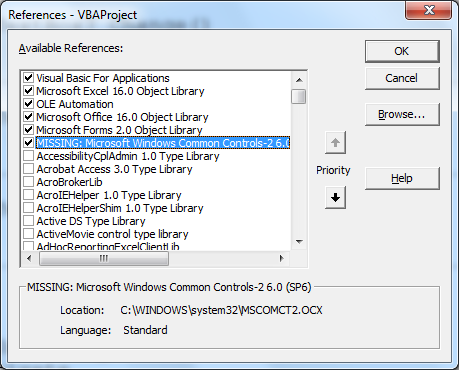Click the vertical scrollbar thumb in reference list
Image resolution: width=463 pixels, height=373 pixels.
299,96
